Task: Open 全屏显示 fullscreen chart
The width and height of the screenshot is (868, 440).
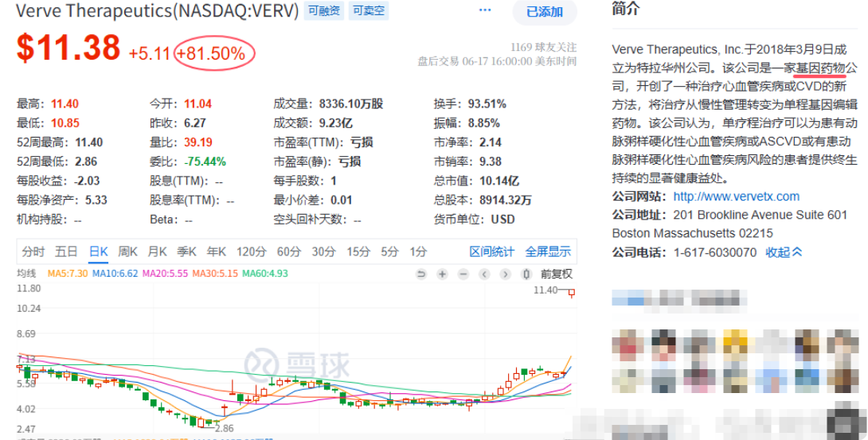Action: pyautogui.click(x=548, y=252)
